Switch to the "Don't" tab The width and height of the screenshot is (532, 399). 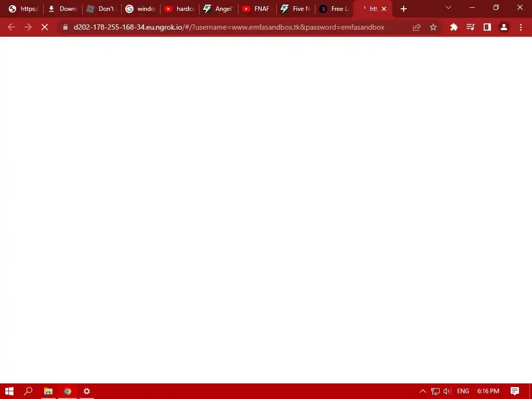101,9
